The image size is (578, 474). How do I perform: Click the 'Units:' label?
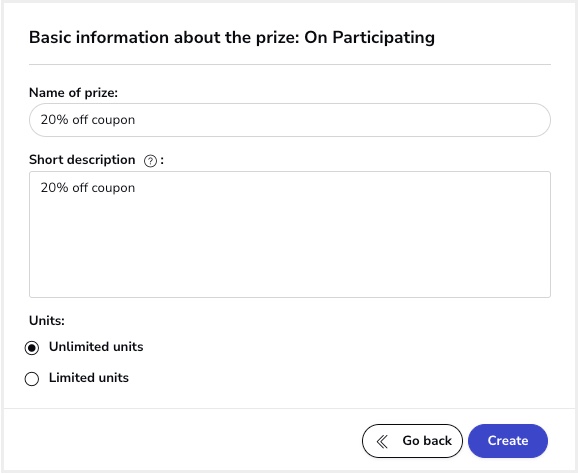47,321
